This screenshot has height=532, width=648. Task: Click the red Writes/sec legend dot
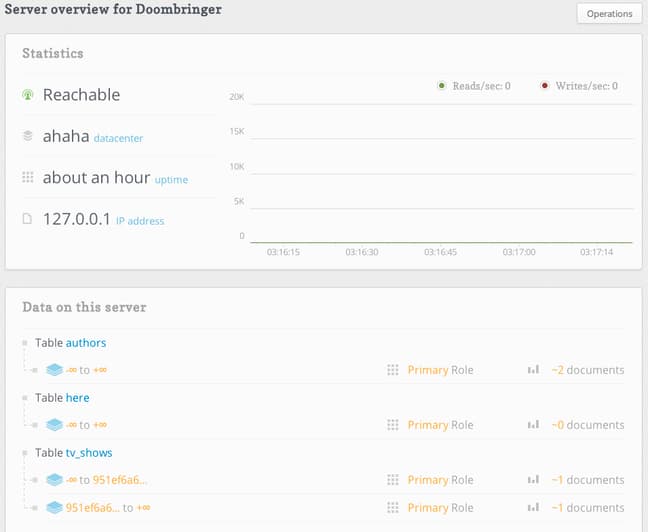pyautogui.click(x=545, y=86)
